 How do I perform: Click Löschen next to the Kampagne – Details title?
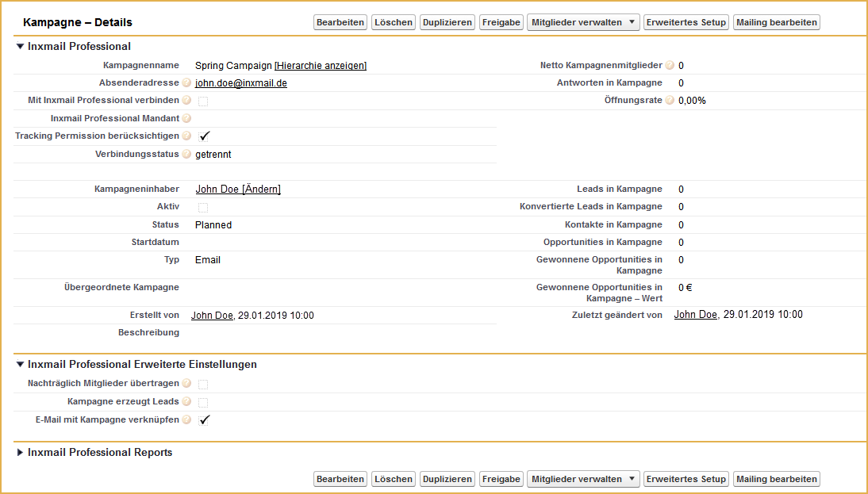tap(394, 22)
